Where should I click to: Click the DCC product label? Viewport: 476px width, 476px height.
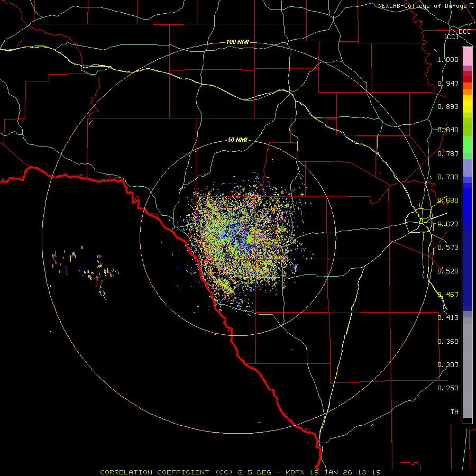[465, 32]
